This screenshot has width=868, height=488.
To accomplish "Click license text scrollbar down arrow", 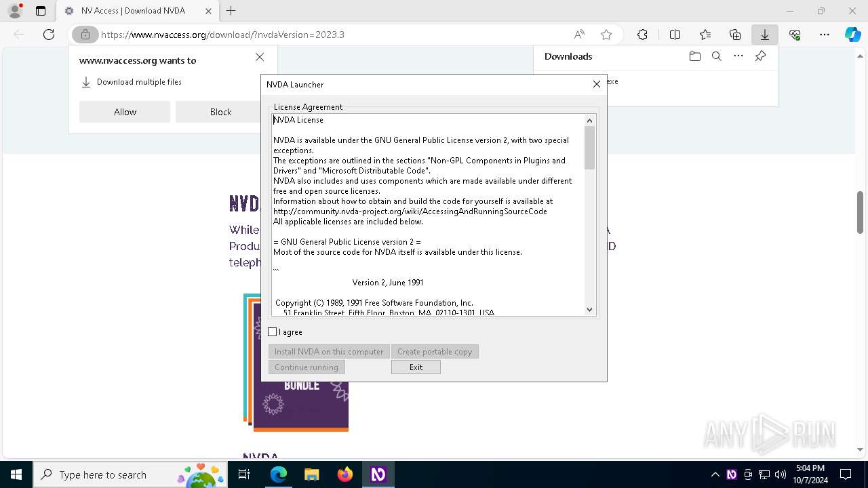I will (x=589, y=310).
